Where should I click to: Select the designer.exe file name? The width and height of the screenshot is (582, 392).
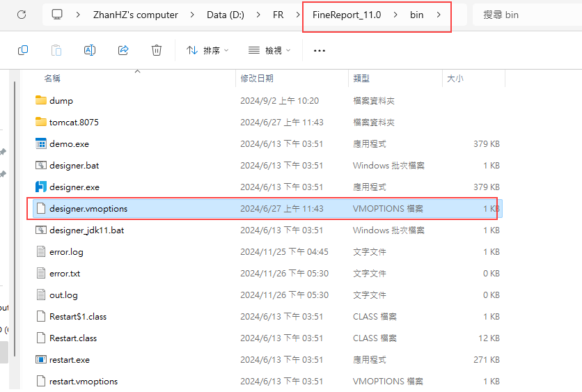tap(74, 187)
